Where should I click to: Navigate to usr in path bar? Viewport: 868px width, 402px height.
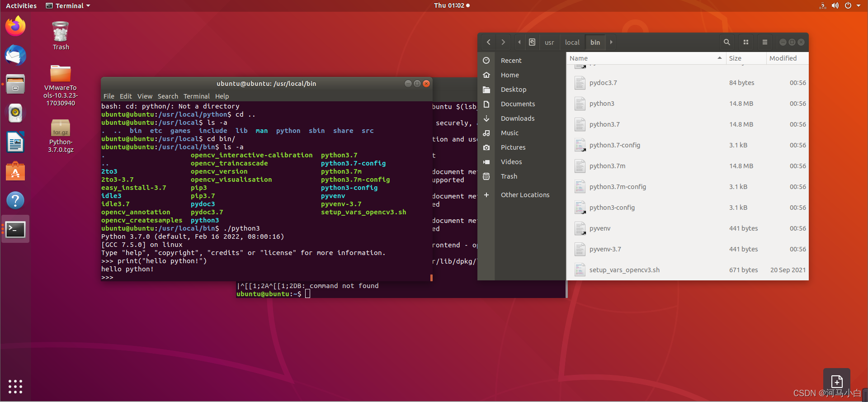click(x=549, y=42)
